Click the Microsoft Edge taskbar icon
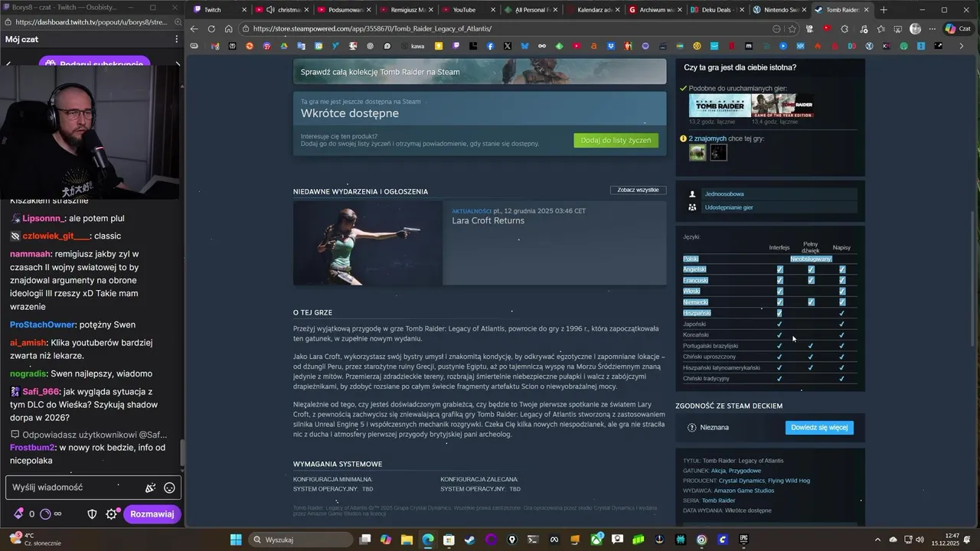The height and width of the screenshot is (551, 980). tap(428, 540)
